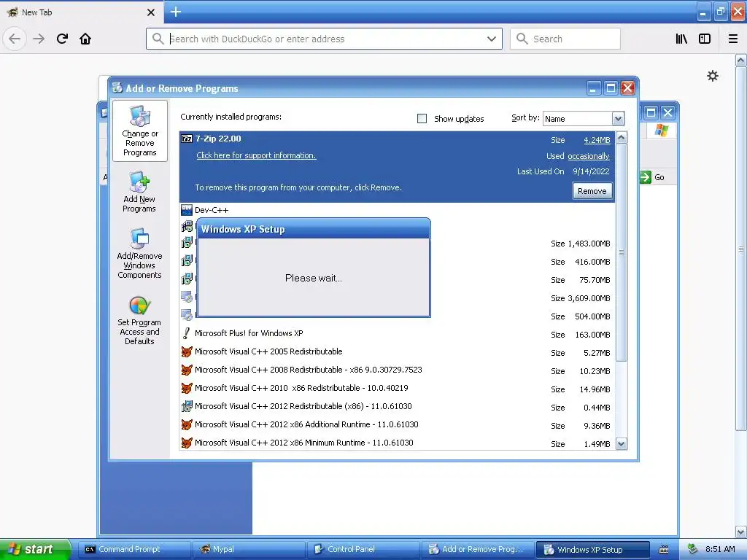Click Visual C++ 2008 Redistributable icon
Screen dimensions: 747x560
click(187, 370)
